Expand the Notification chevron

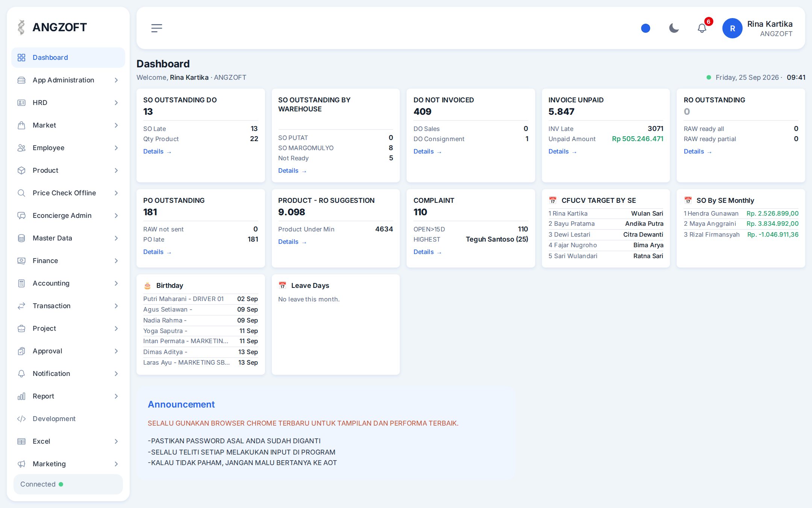click(116, 374)
